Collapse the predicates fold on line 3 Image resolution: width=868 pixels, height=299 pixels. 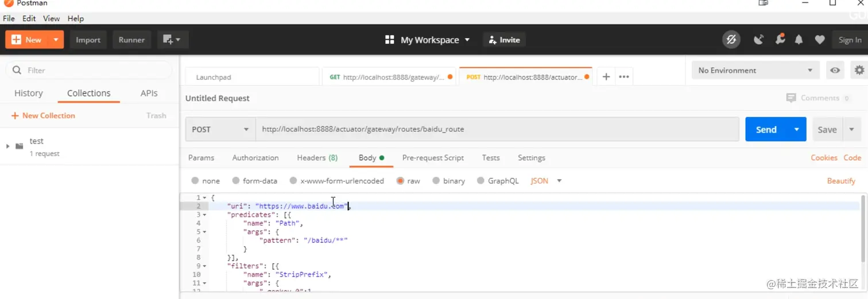click(205, 215)
